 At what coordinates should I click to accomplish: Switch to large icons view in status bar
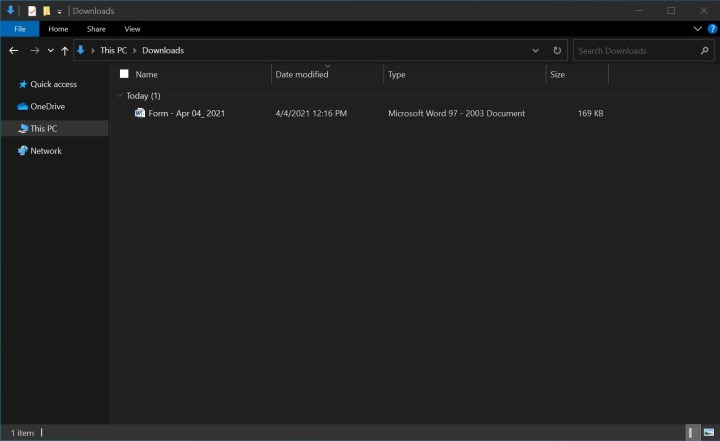click(708, 432)
